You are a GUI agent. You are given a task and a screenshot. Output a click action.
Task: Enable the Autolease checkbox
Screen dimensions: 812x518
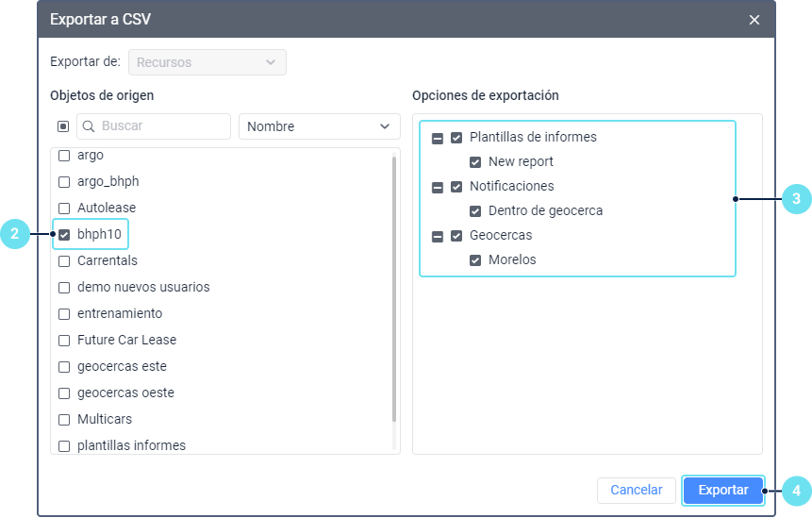[x=64, y=208]
